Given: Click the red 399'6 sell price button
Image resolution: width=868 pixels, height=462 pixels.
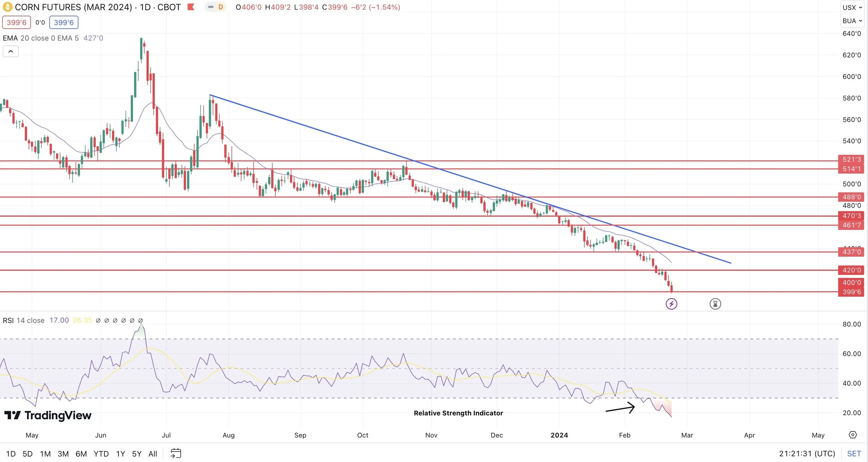Looking at the screenshot, I should [16, 23].
